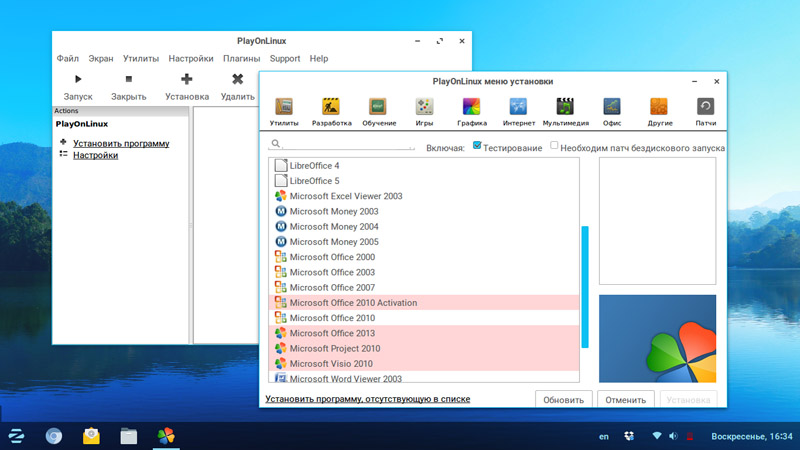Viewport: 800px width, 450px height.
Task: Select Microsoft Visio 2010
Action: (424, 364)
